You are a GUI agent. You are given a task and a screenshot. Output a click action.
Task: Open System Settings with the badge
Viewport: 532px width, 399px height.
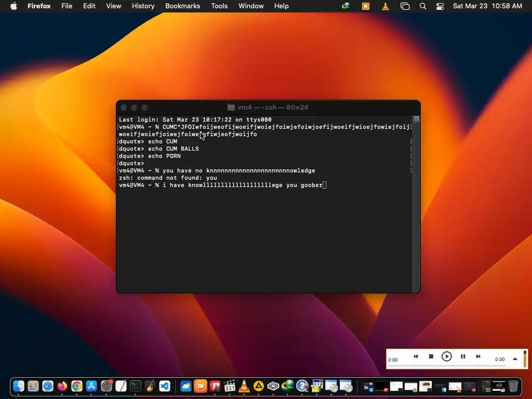click(x=106, y=386)
